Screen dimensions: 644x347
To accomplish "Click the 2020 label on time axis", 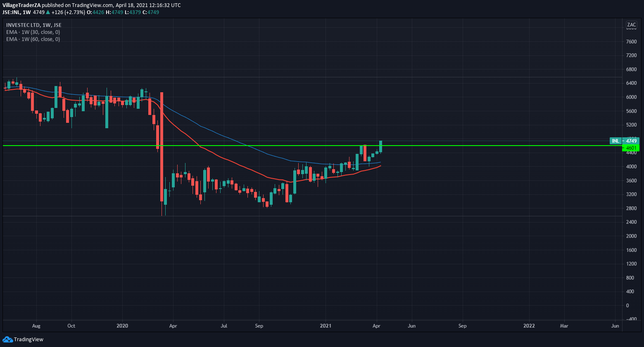I will 122,326.
